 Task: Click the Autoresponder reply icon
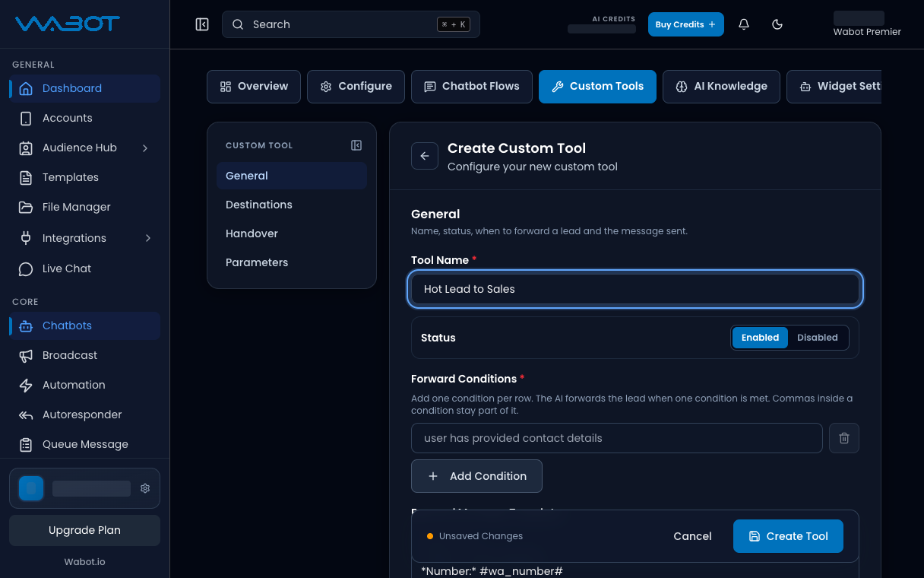tap(26, 414)
